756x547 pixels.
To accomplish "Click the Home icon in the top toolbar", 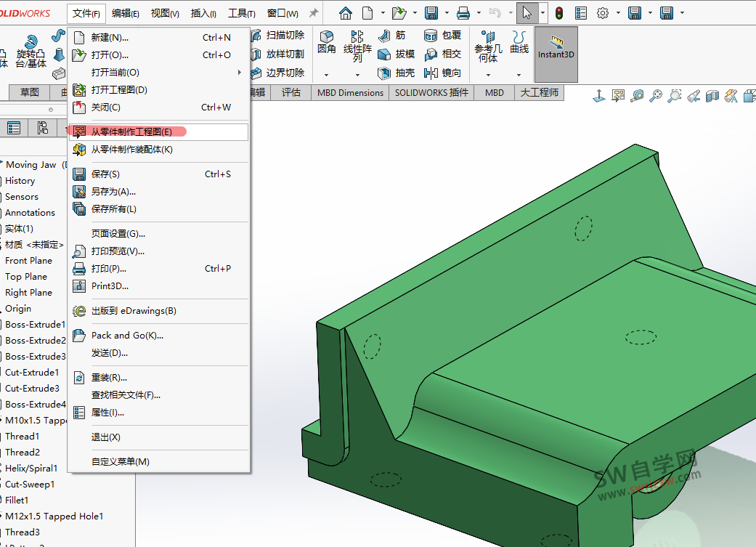I will point(345,13).
